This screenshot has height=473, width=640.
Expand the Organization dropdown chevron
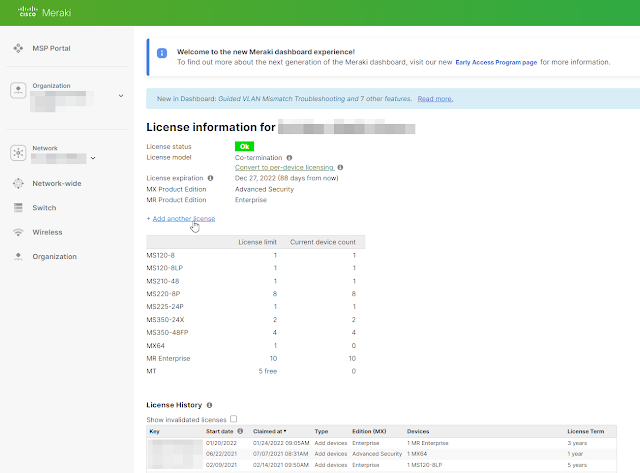121,96
